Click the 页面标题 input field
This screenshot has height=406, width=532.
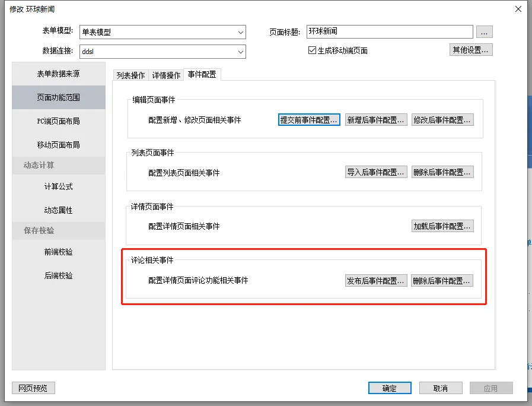click(390, 31)
